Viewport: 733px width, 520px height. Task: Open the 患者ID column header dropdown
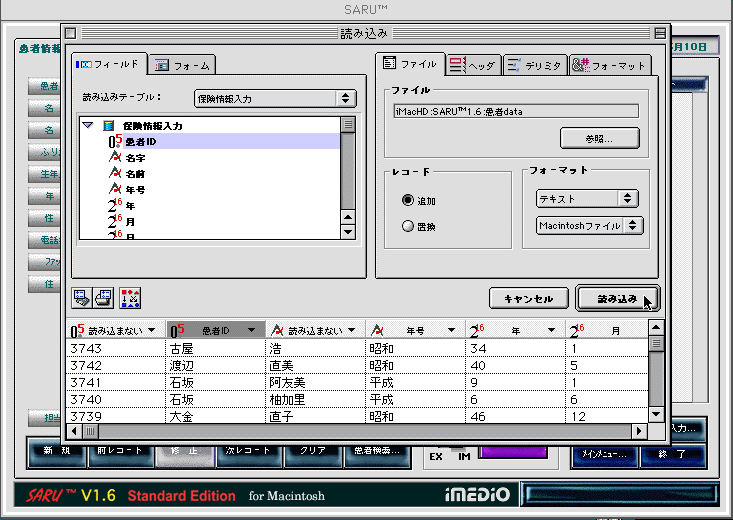pyautogui.click(x=251, y=330)
